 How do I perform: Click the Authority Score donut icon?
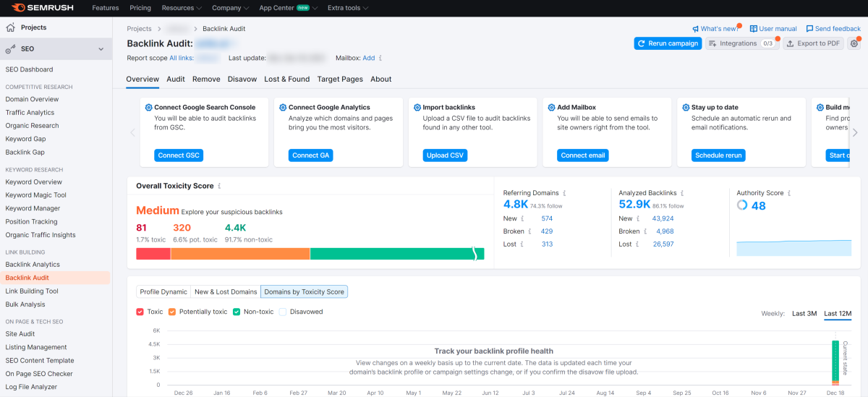(x=742, y=205)
